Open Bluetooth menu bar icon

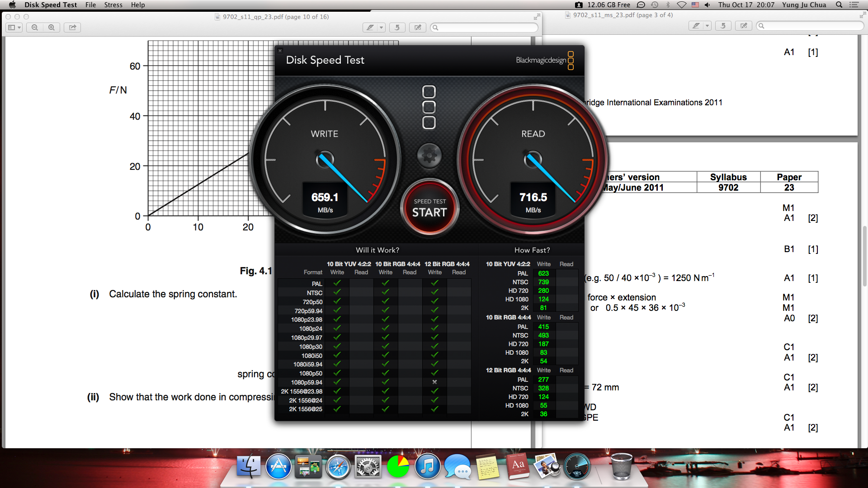[x=668, y=5]
